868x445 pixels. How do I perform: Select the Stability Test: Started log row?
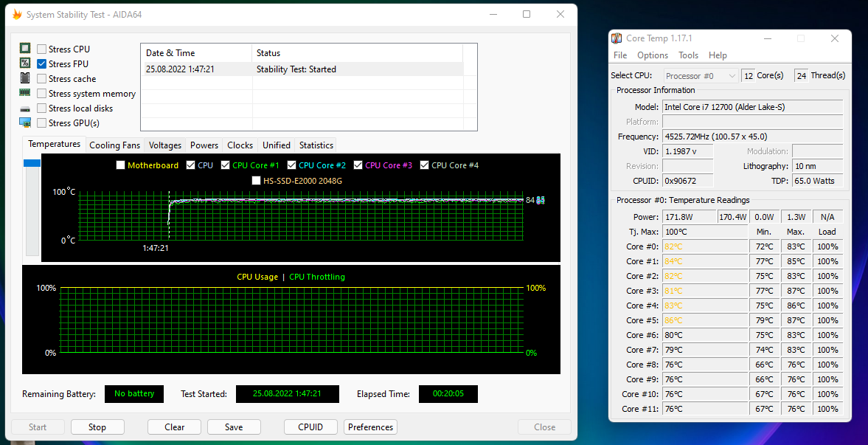point(302,69)
